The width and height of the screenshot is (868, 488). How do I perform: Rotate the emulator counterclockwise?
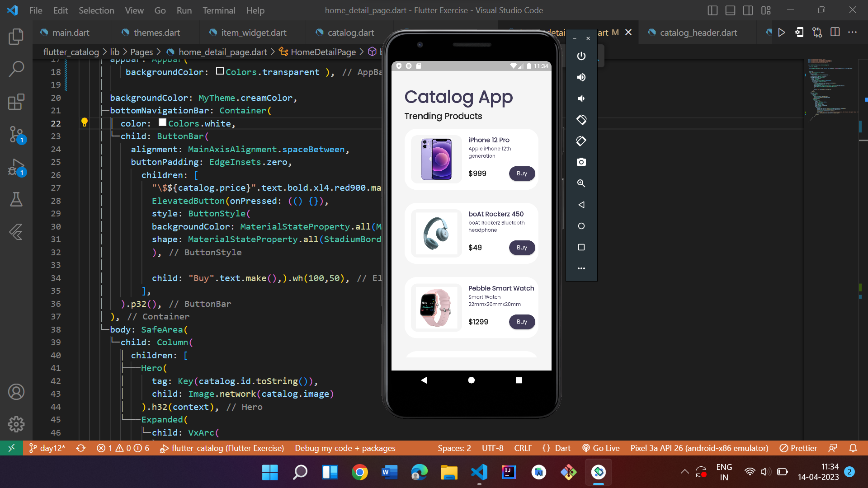(581, 120)
